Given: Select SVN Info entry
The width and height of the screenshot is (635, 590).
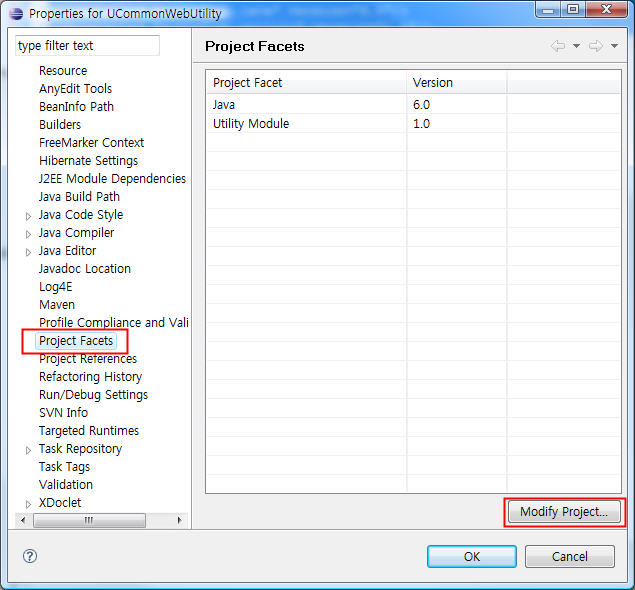Looking at the screenshot, I should (64, 413).
